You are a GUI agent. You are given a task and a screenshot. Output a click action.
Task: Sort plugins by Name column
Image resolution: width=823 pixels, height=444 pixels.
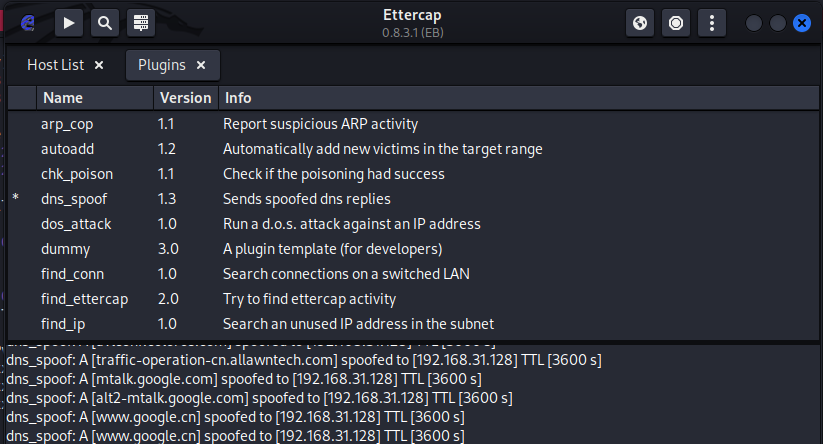[x=95, y=98]
